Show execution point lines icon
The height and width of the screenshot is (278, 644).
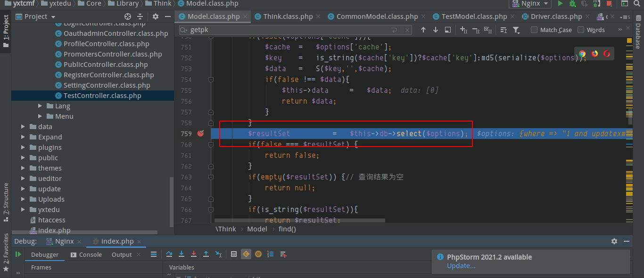[x=154, y=254]
